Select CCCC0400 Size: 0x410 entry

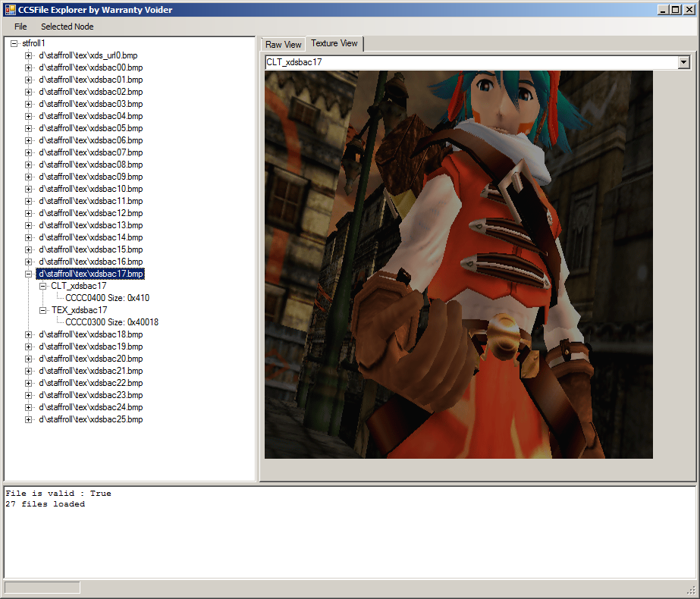[x=107, y=298]
